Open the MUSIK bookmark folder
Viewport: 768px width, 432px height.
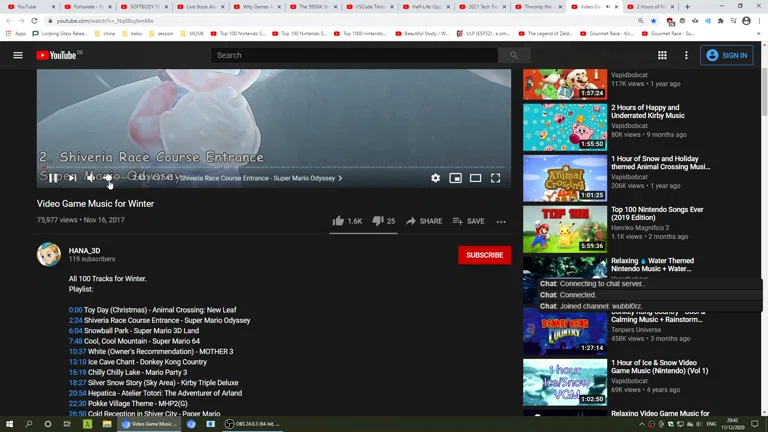pyautogui.click(x=195, y=33)
